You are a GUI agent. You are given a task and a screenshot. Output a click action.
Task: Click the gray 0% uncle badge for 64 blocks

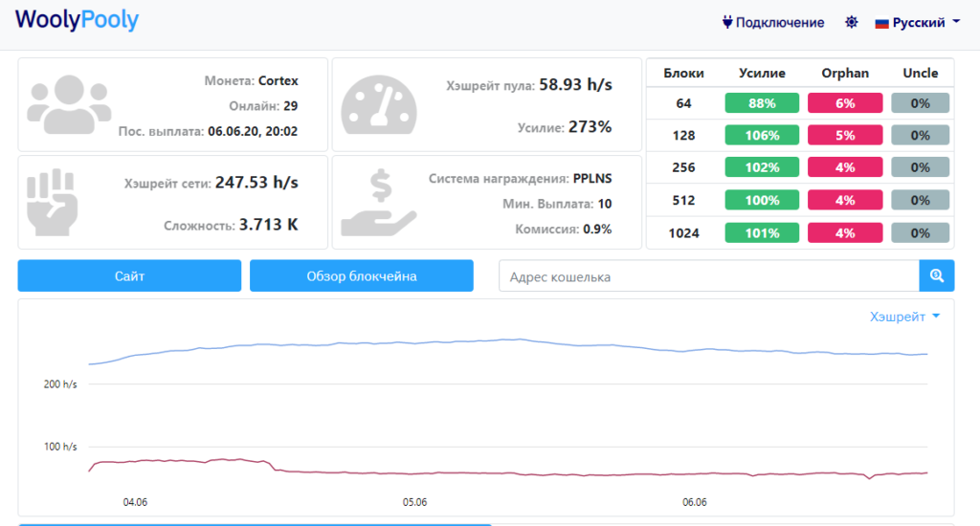pyautogui.click(x=920, y=103)
